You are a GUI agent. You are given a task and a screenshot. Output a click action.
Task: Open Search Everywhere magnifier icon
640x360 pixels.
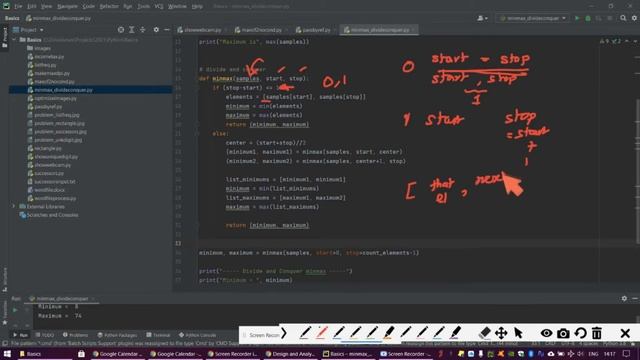pos(623,18)
